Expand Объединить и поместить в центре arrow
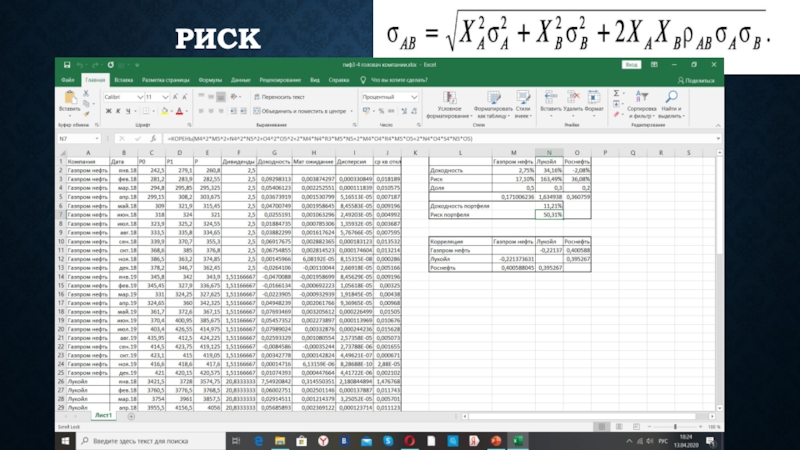800x450 pixels. click(351, 111)
